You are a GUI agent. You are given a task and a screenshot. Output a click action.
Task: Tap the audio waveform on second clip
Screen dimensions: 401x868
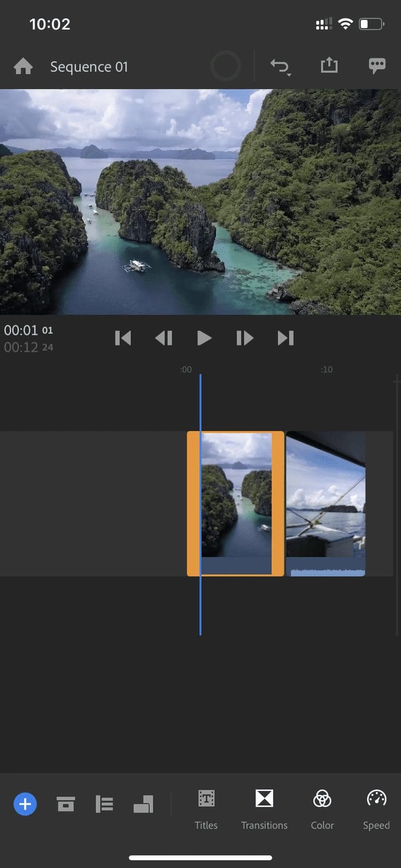coord(327,571)
